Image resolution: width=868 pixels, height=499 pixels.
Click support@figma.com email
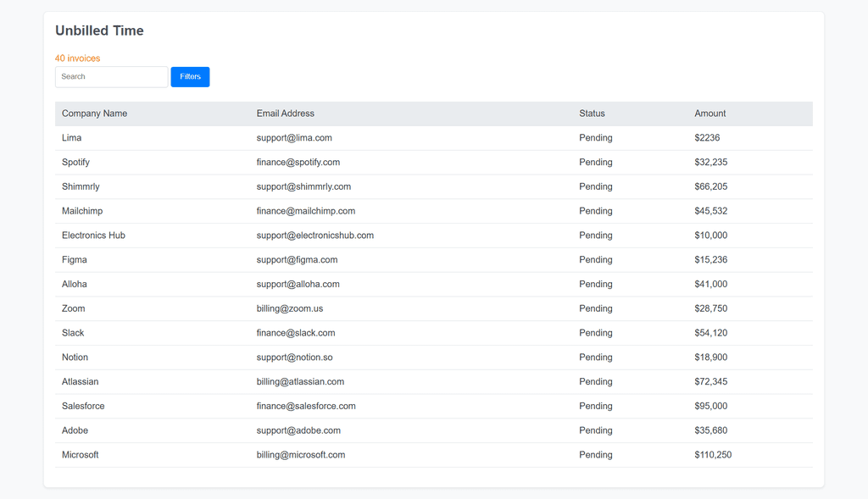click(297, 259)
